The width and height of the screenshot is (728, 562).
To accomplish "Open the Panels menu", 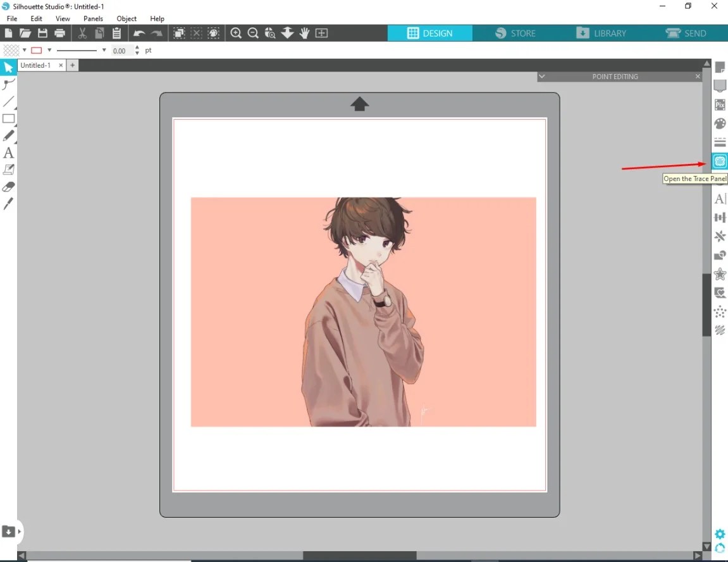I will (x=93, y=18).
